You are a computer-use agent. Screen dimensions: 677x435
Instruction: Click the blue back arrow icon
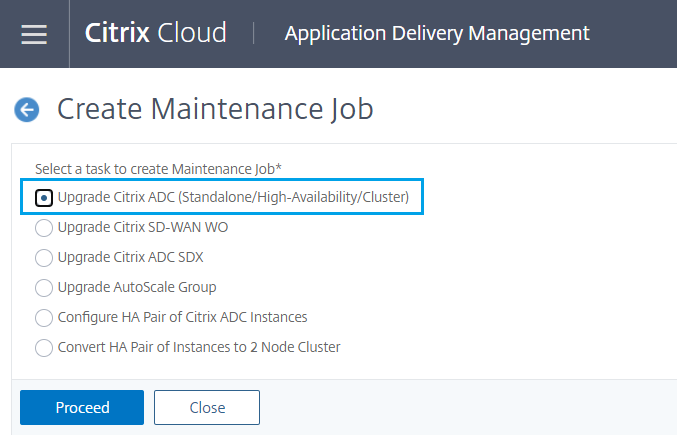pos(27,110)
